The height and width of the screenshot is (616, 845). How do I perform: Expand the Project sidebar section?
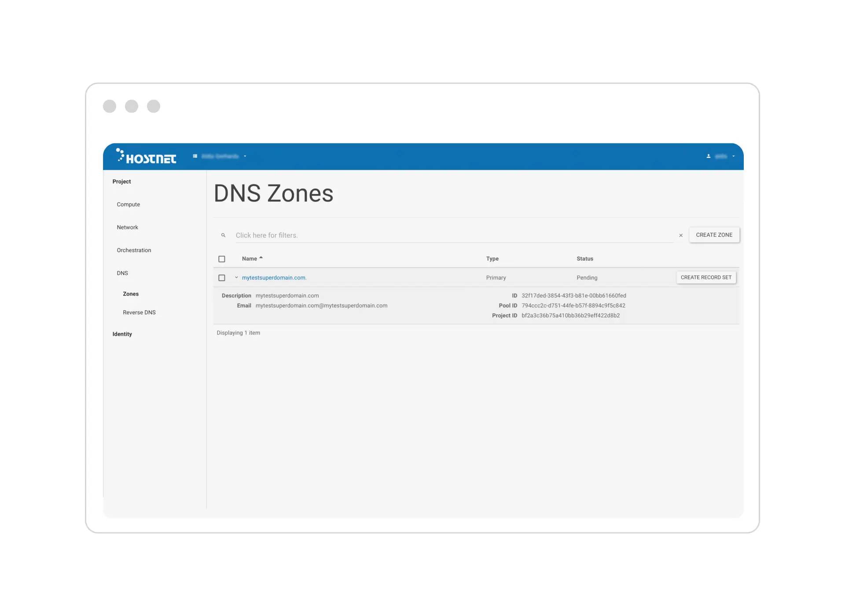[x=121, y=181]
